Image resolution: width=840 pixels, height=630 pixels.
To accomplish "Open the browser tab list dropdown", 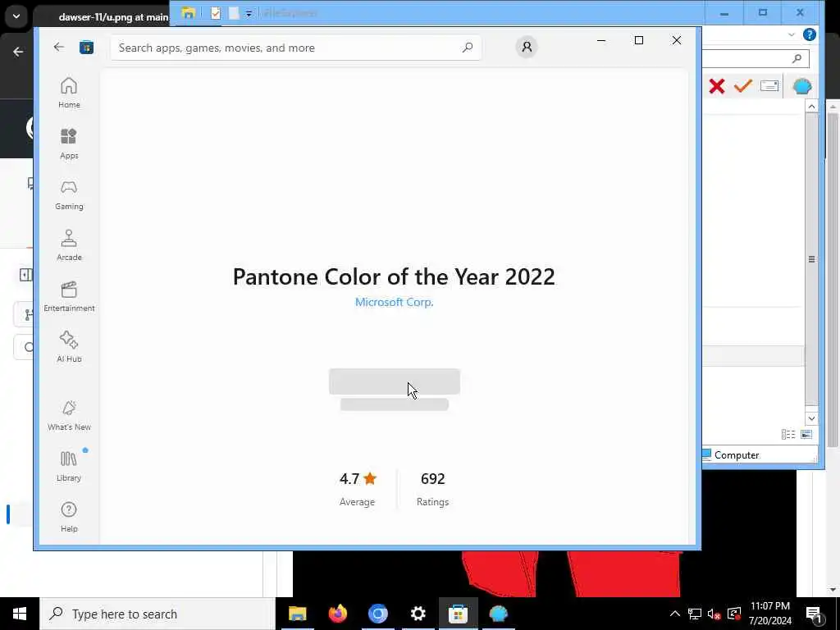I will [16, 16].
